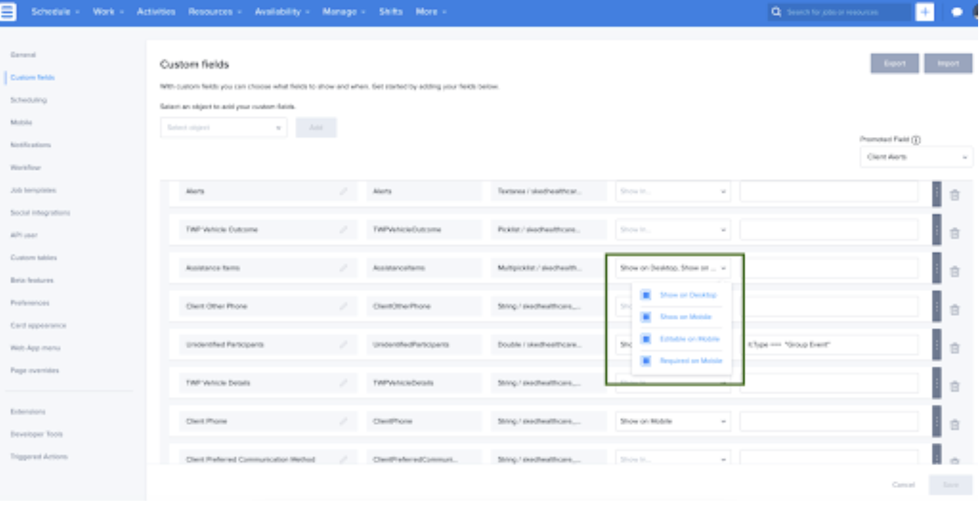Click the Export button

(x=895, y=63)
